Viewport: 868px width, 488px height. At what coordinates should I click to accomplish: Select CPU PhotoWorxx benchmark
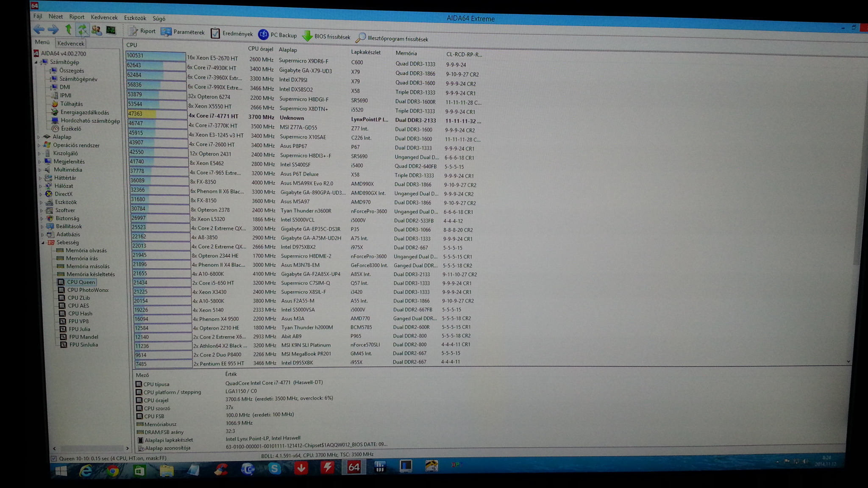(88, 290)
